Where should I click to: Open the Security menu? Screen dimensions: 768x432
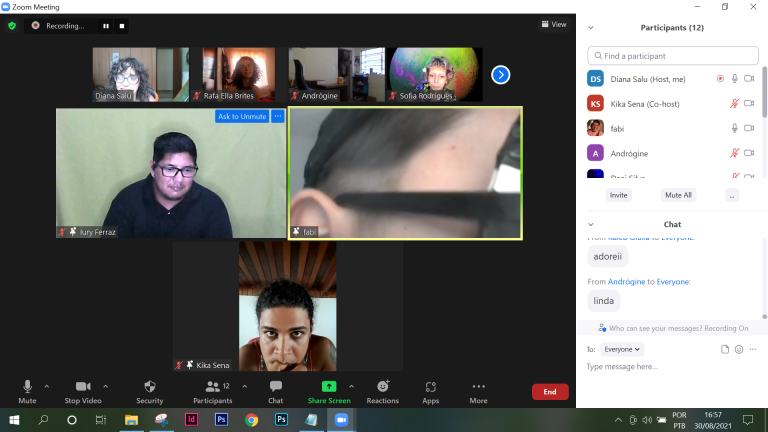point(150,392)
